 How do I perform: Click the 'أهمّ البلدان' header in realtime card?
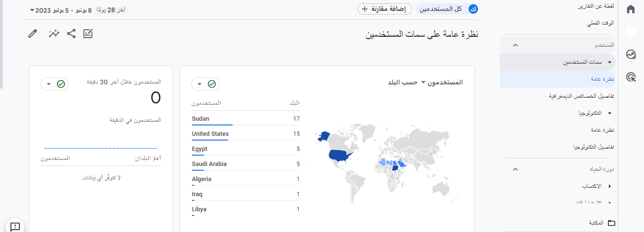point(148,158)
